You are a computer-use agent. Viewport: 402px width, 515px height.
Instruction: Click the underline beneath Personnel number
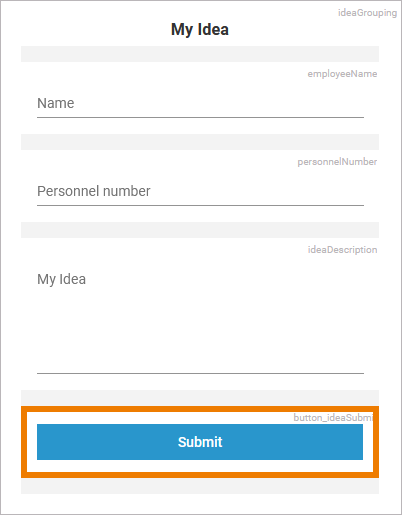coord(200,205)
